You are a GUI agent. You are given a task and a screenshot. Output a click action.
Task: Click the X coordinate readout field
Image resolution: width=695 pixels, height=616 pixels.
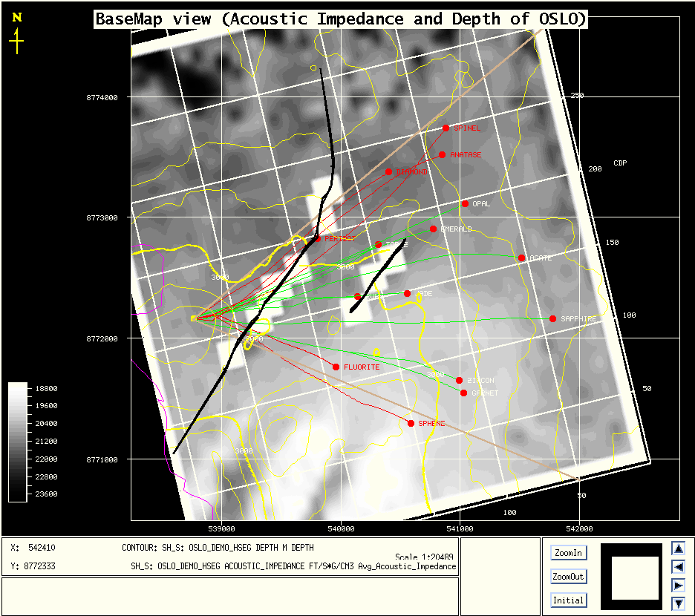click(41, 548)
